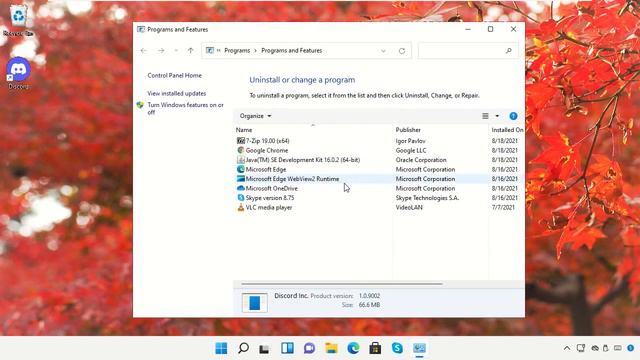
Task: Open the help icon in toolbar
Action: point(513,116)
